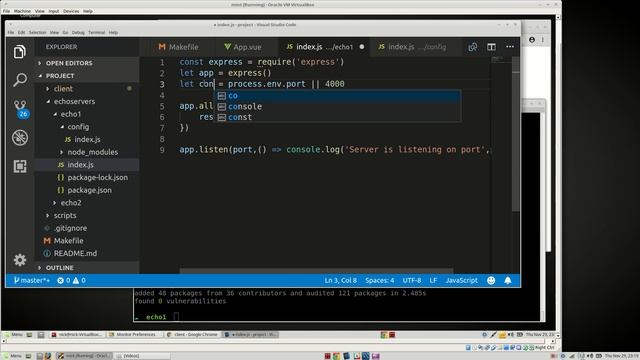
Task: Open the editor More Actions ellipsis
Action: 510,47
